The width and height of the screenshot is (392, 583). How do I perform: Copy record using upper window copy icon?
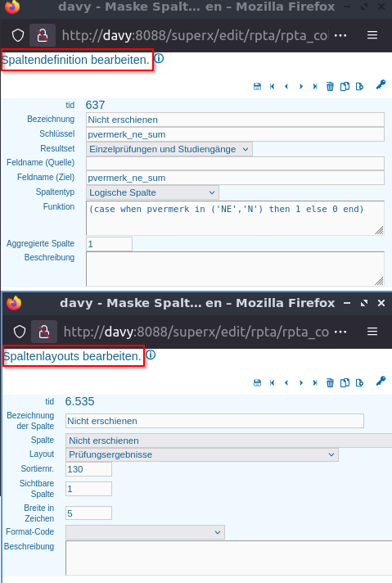(x=345, y=87)
